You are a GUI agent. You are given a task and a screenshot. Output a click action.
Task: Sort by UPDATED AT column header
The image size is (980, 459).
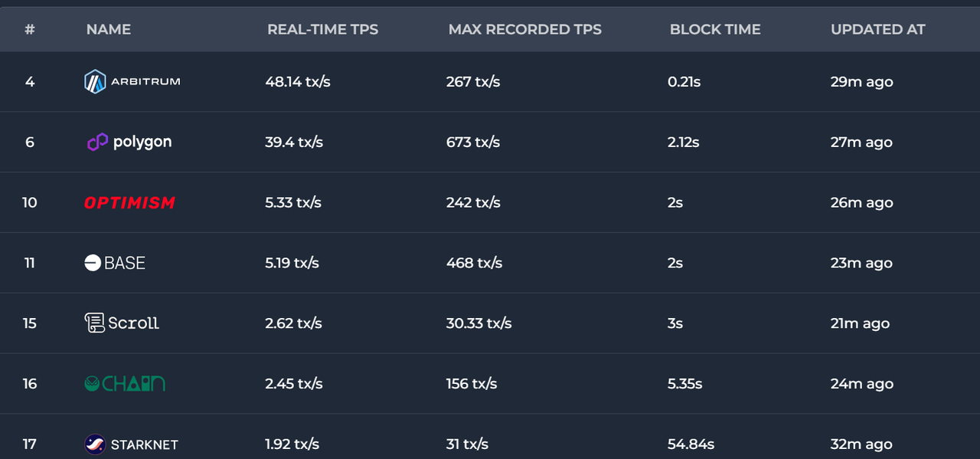click(x=877, y=29)
